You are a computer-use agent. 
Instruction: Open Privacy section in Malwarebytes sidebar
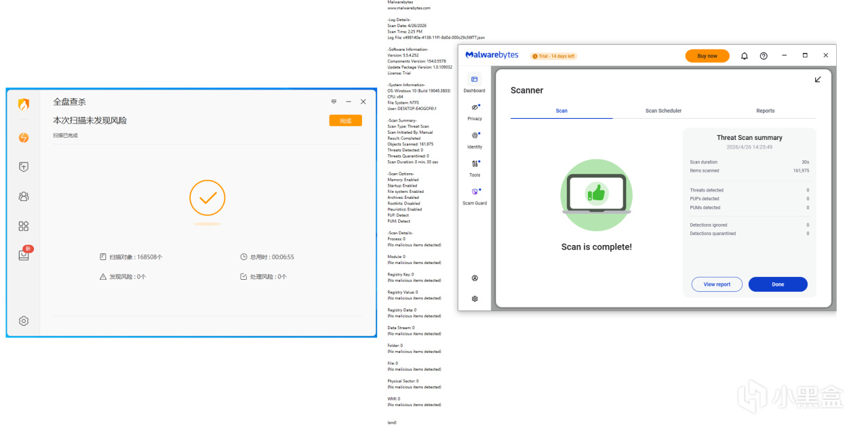(x=474, y=112)
